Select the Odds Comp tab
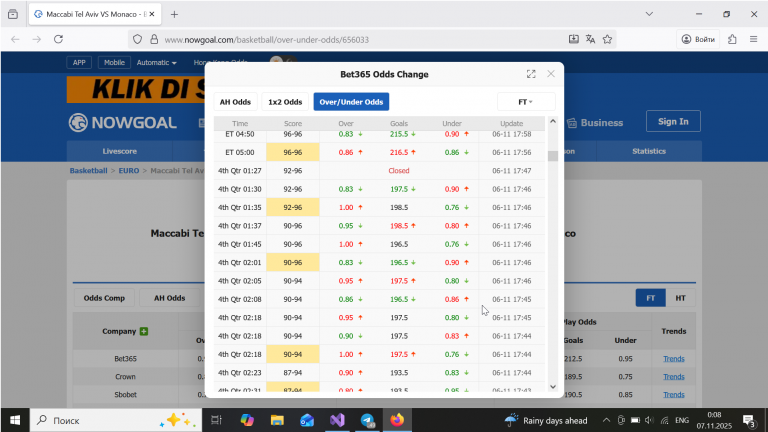This screenshot has height=432, width=768. (x=104, y=298)
